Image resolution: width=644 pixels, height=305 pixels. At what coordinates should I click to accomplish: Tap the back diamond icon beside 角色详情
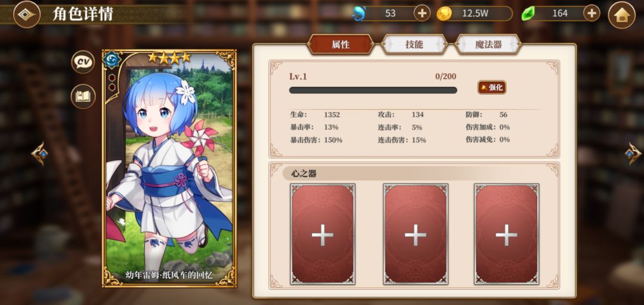27,15
